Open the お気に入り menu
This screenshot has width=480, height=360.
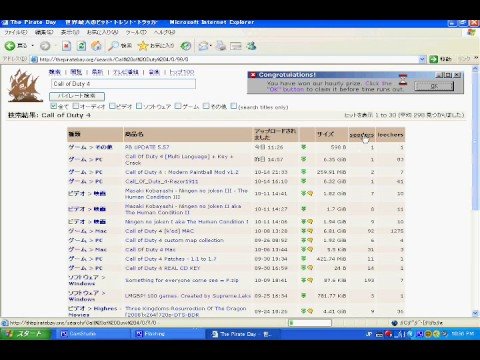click(x=102, y=32)
